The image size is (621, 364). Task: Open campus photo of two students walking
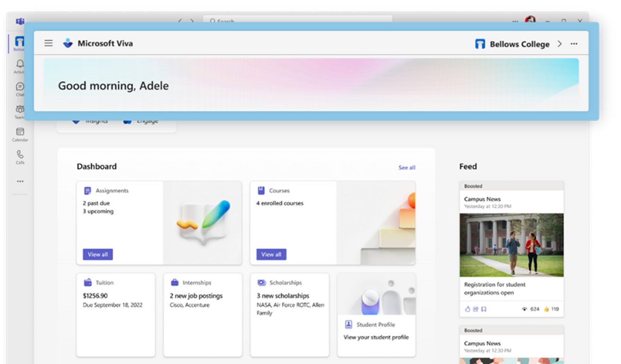[511, 245]
